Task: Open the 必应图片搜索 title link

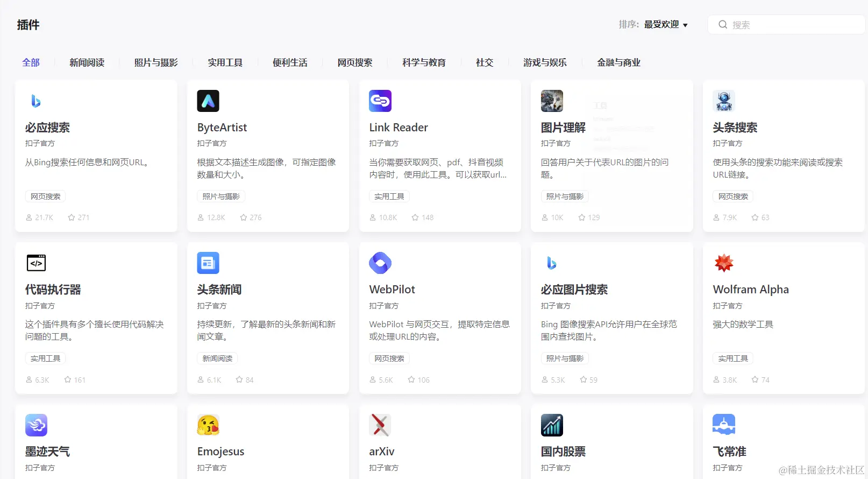Action: click(x=574, y=290)
